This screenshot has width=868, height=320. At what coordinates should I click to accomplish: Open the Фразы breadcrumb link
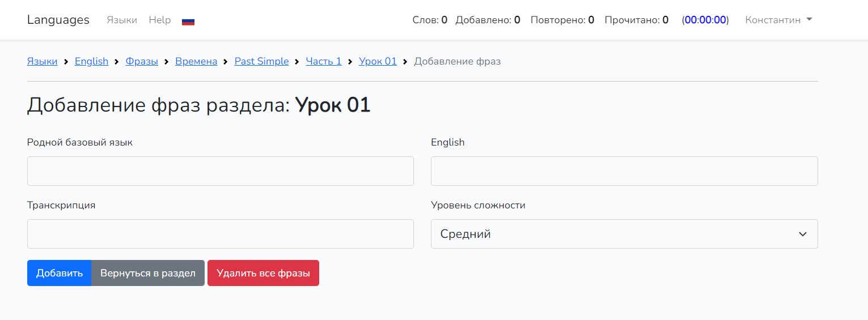click(x=142, y=61)
